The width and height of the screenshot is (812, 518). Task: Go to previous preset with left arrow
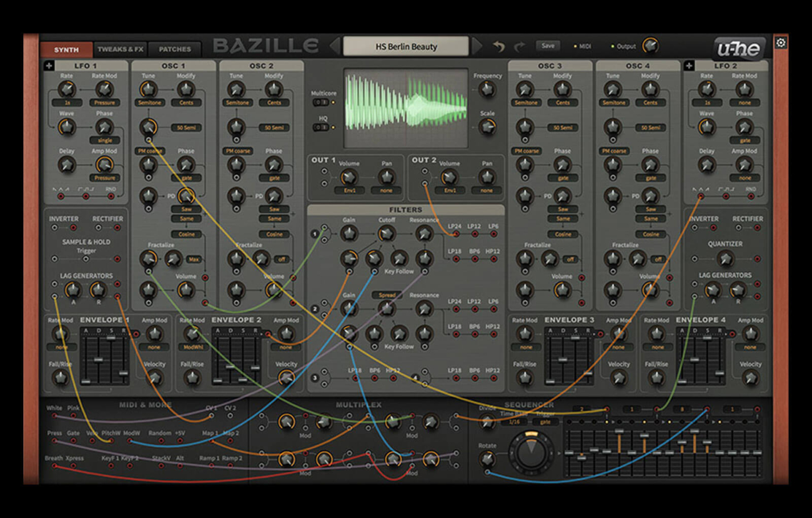tap(335, 46)
